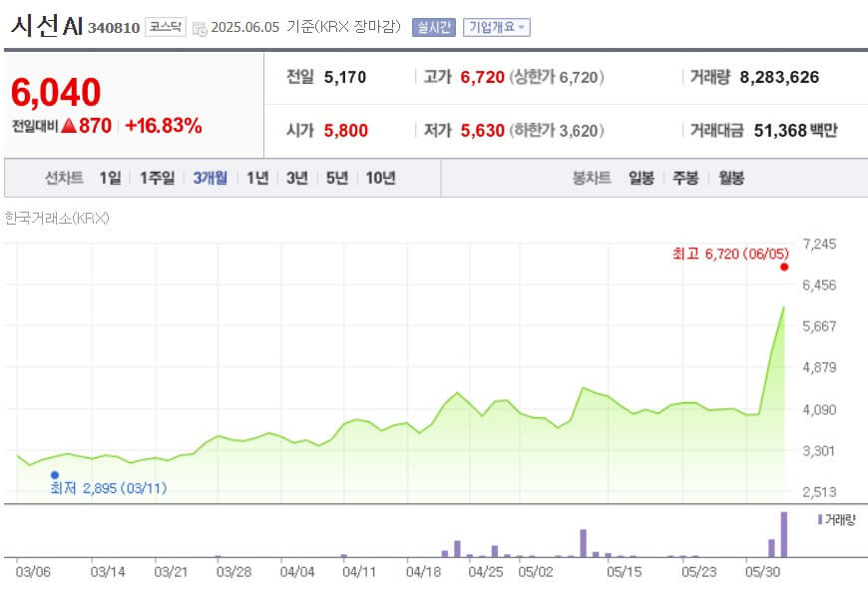Screen dimensions: 868x595
Task: Click the 전일 value 5,170
Action: pos(345,77)
